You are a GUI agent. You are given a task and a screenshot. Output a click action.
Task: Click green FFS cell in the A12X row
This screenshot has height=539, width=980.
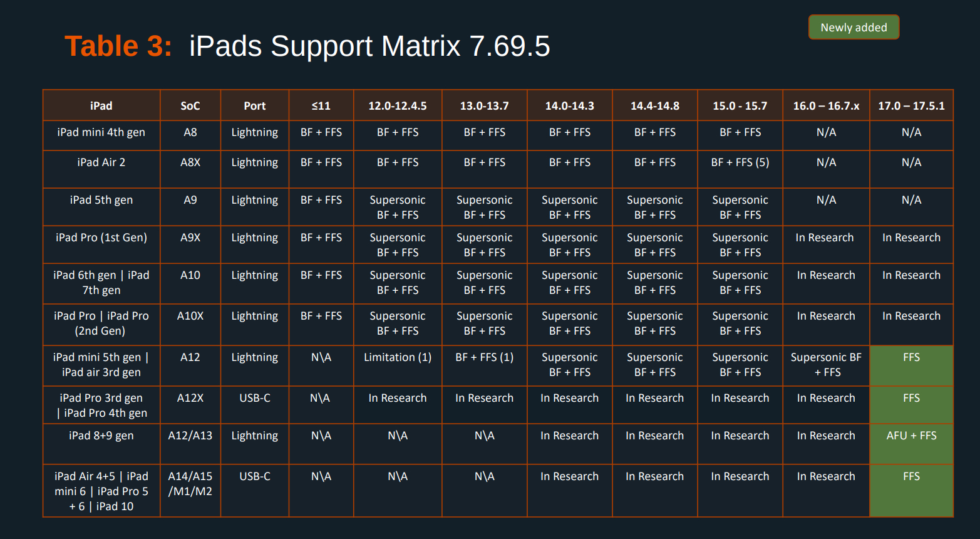911,398
